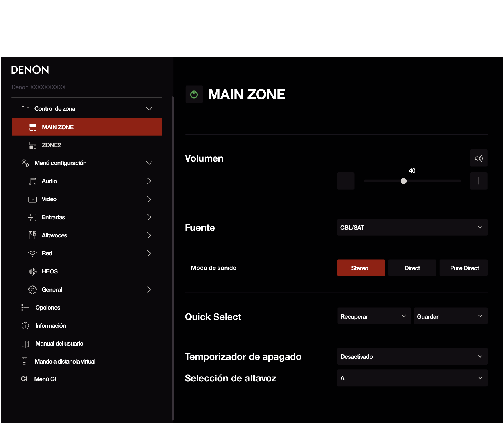
Task: Open the Guardar Quick Select dropdown
Action: click(x=451, y=316)
